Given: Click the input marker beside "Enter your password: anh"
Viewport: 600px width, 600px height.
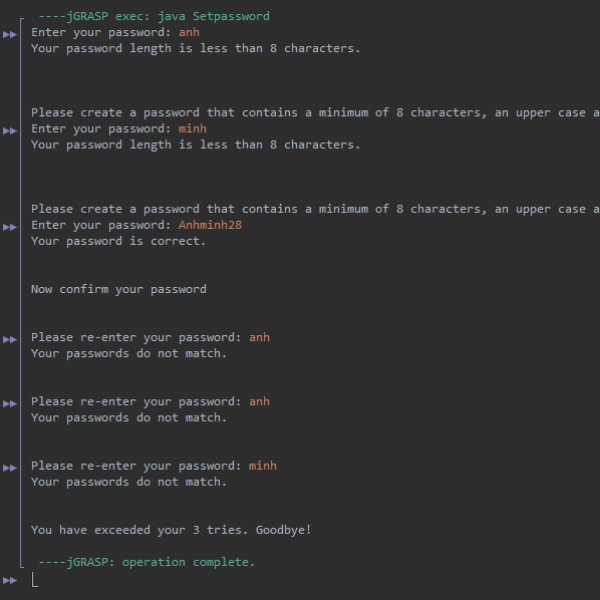Looking at the screenshot, I should (10, 34).
